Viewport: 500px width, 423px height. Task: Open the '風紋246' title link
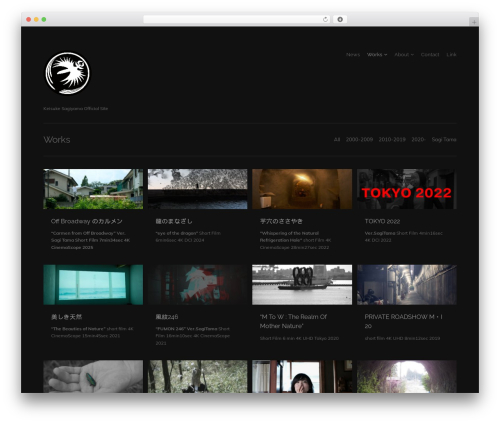(167, 317)
